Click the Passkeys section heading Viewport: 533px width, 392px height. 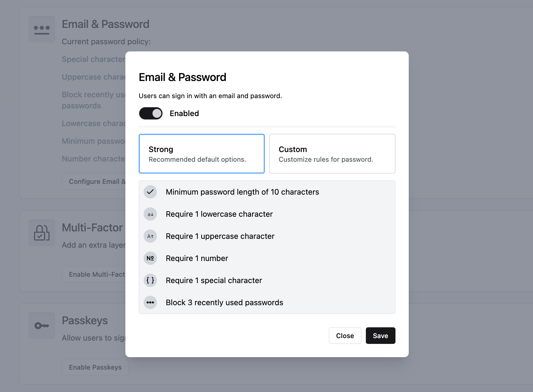click(x=85, y=320)
